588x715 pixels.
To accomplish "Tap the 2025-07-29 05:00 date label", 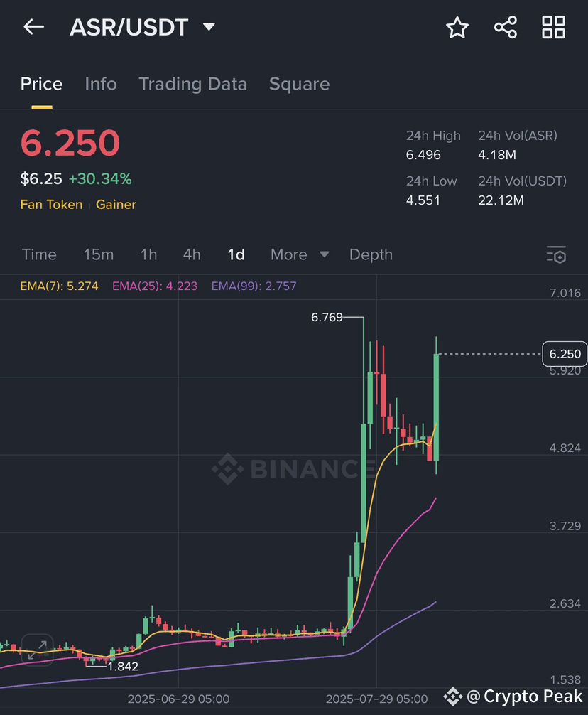I will (376, 699).
